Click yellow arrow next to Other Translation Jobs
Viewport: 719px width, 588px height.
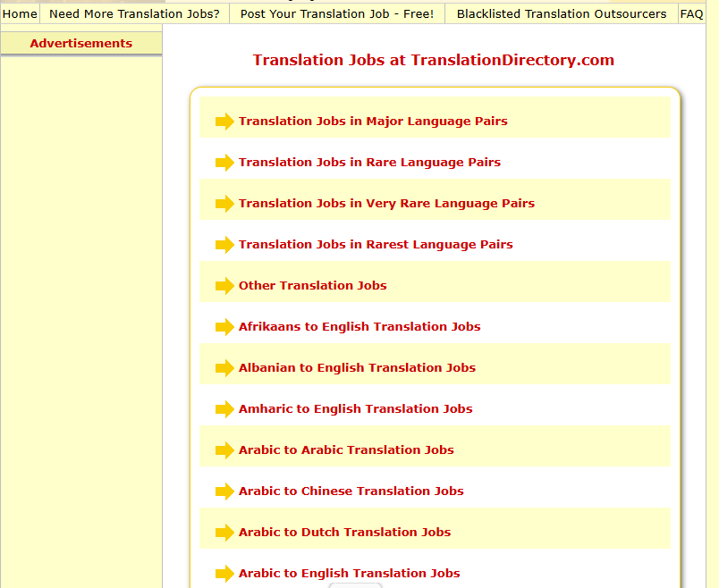point(224,286)
